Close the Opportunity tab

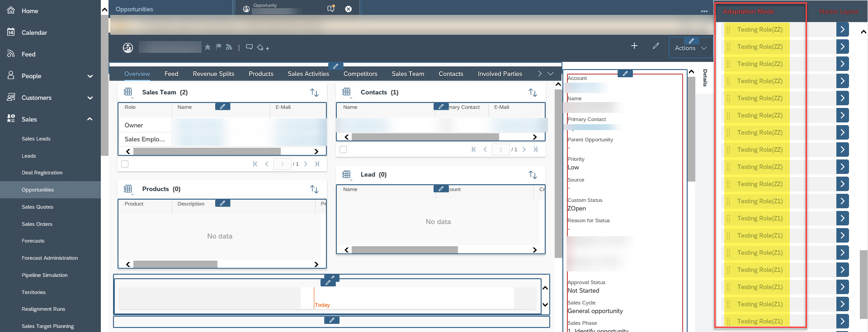(x=349, y=9)
